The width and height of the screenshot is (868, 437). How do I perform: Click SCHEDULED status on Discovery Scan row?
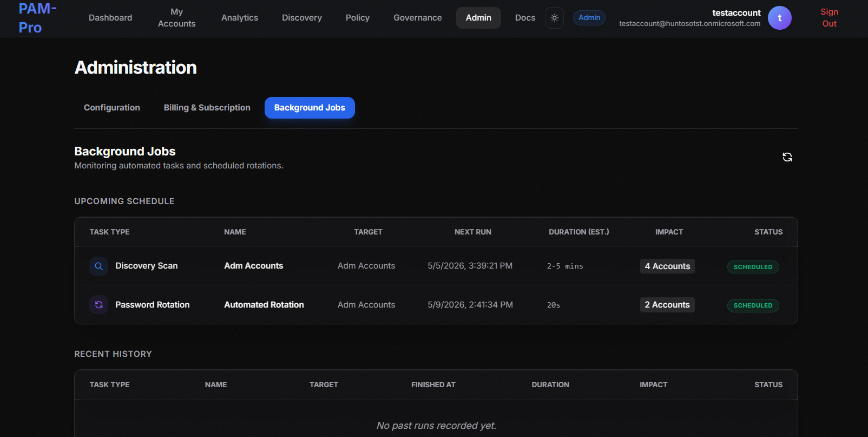tap(753, 267)
